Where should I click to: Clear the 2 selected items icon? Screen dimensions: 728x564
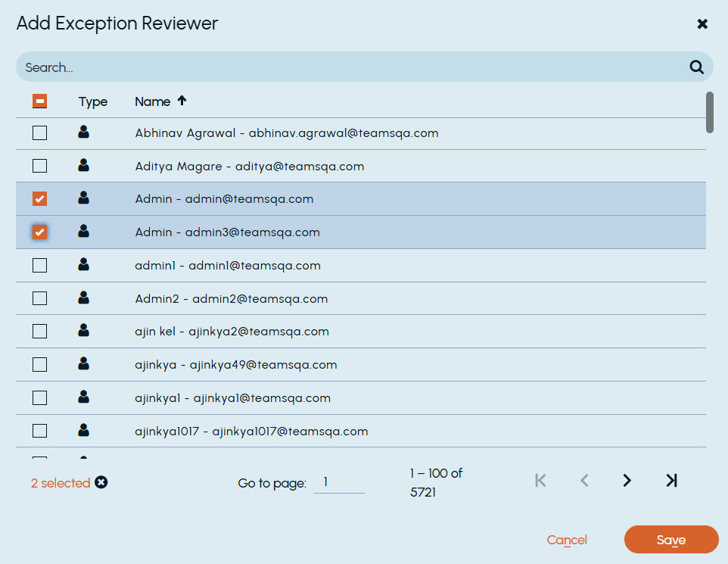click(x=101, y=482)
